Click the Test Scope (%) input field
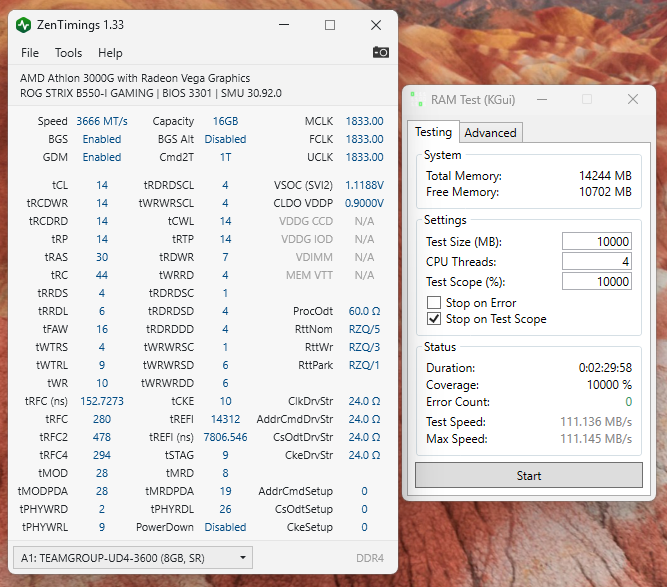The height and width of the screenshot is (587, 667). [x=596, y=281]
